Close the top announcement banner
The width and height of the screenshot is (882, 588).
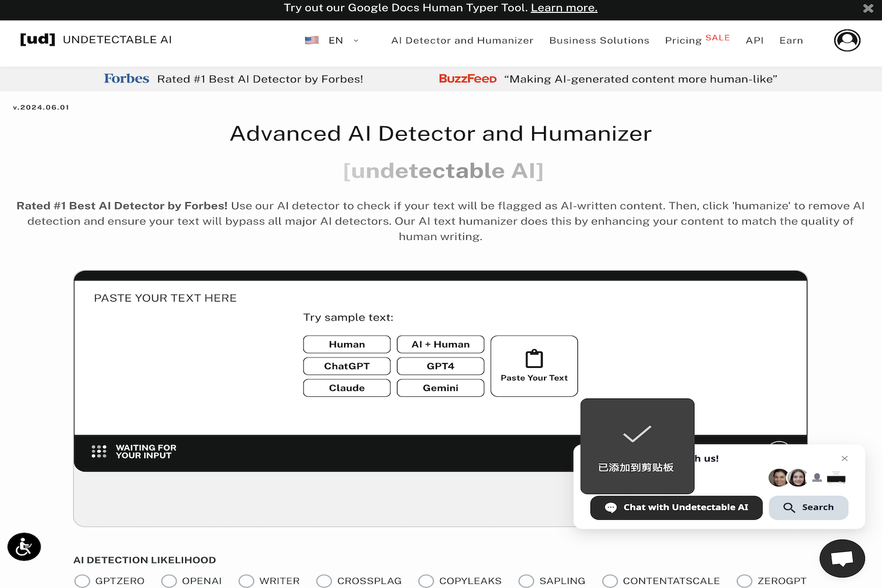pyautogui.click(x=868, y=8)
